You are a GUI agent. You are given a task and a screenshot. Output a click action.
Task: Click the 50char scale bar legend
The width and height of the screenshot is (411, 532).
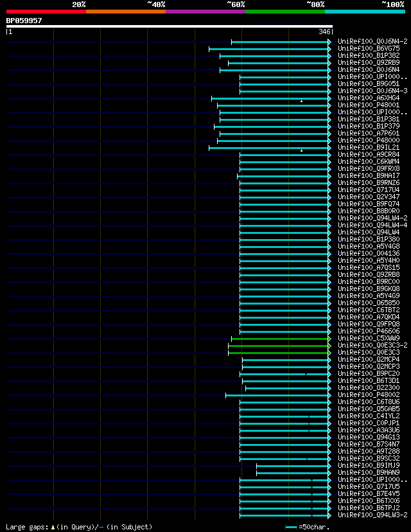308,528
